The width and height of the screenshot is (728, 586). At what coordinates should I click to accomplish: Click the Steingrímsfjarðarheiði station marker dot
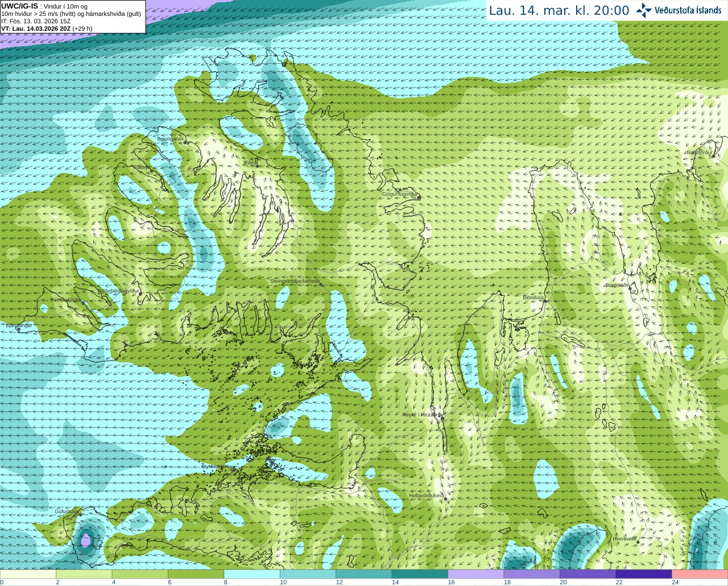click(x=321, y=284)
